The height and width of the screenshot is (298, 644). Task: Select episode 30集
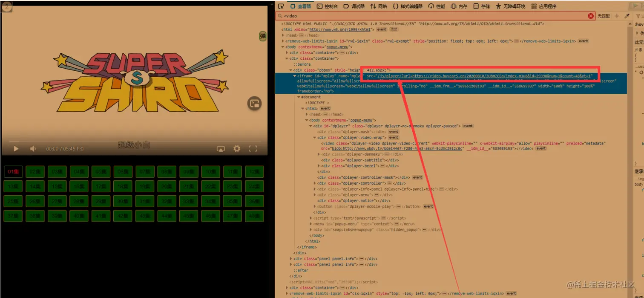[123, 201]
